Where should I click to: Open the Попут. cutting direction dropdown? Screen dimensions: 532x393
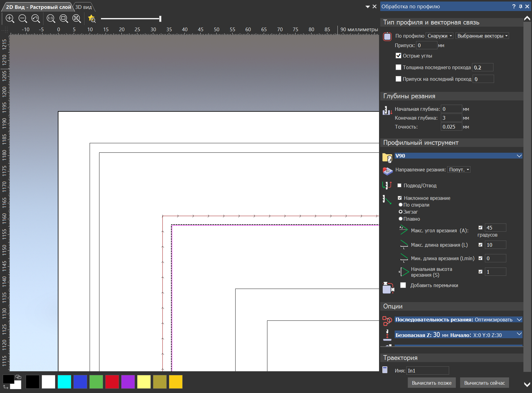pyautogui.click(x=459, y=170)
